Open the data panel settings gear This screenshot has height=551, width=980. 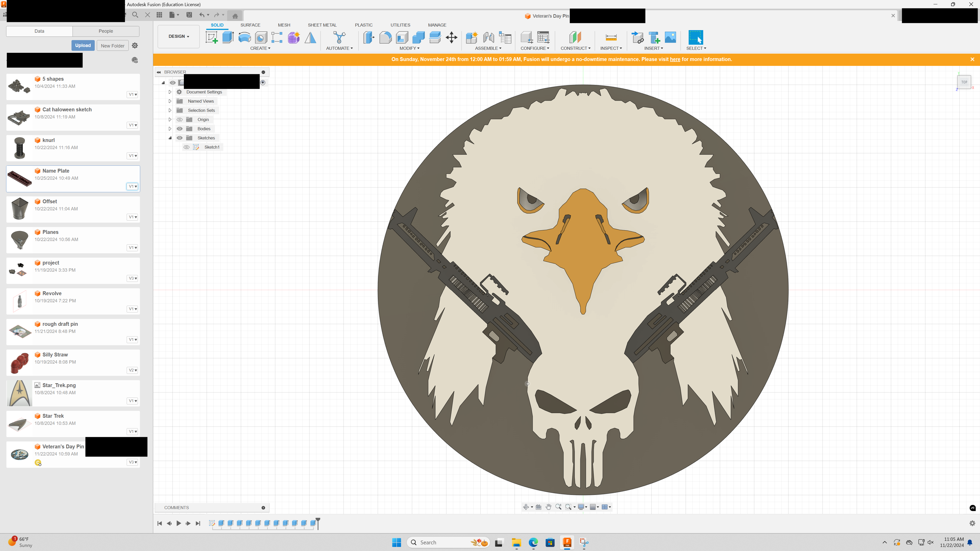[x=135, y=45]
